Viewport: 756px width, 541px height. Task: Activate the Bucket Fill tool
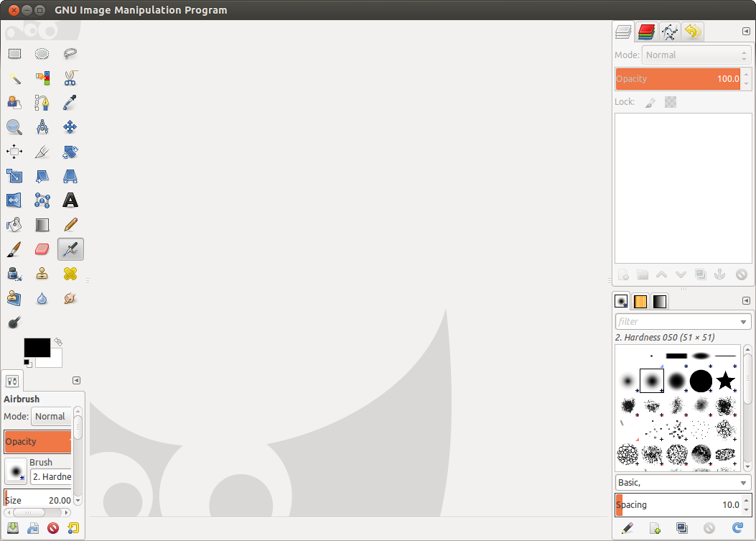14,225
